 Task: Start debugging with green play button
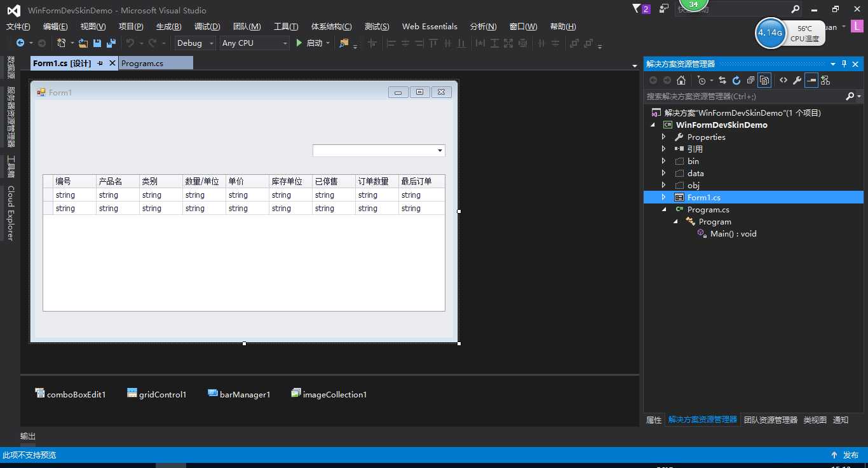coord(299,43)
